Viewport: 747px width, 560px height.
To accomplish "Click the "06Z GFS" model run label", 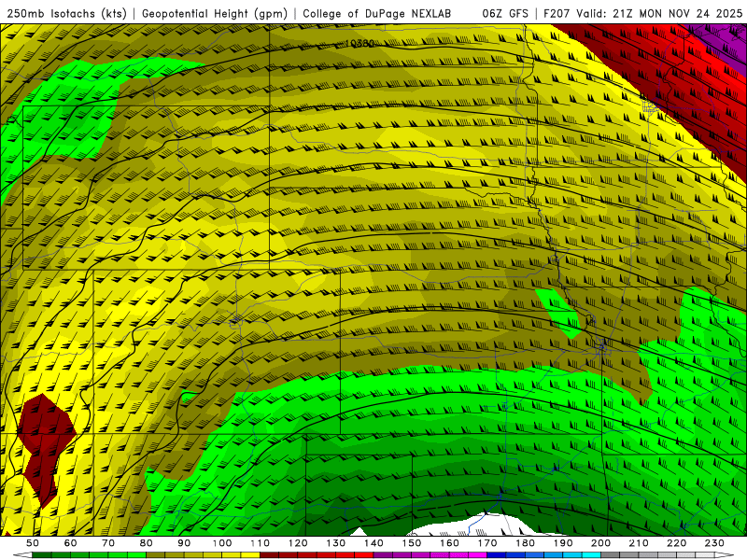I will click(x=505, y=13).
